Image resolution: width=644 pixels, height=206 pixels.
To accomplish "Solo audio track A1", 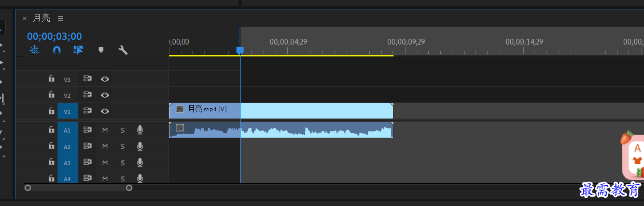I will (x=123, y=130).
